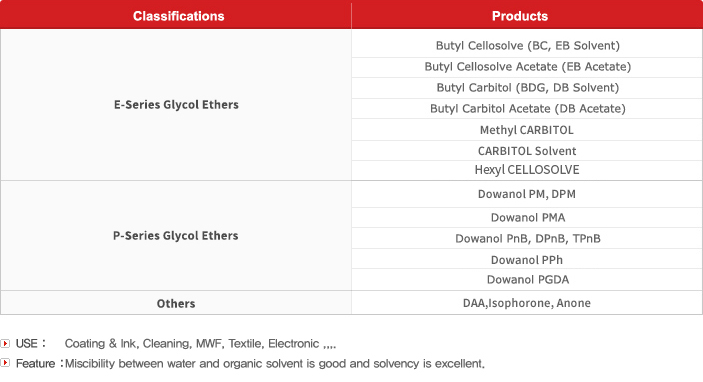Click the red arrow icon beside USE
Viewport: 703px width, 382px height.
click(x=5, y=343)
